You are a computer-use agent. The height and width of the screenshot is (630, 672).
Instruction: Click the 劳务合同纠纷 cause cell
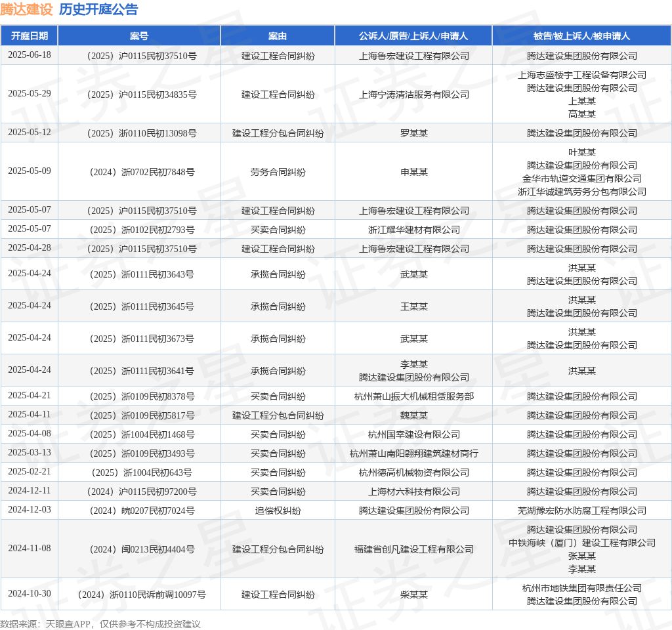pos(278,172)
